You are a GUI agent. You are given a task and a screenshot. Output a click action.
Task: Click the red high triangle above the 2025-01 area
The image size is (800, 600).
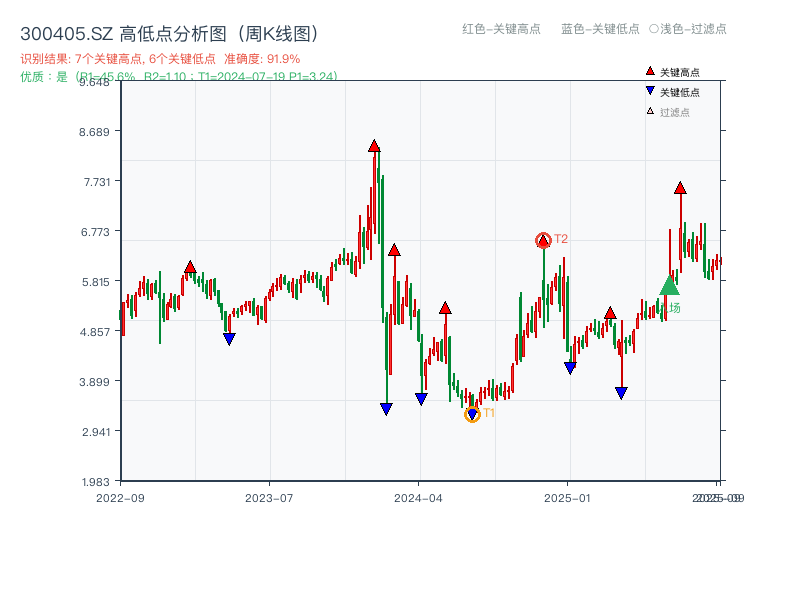click(x=608, y=311)
